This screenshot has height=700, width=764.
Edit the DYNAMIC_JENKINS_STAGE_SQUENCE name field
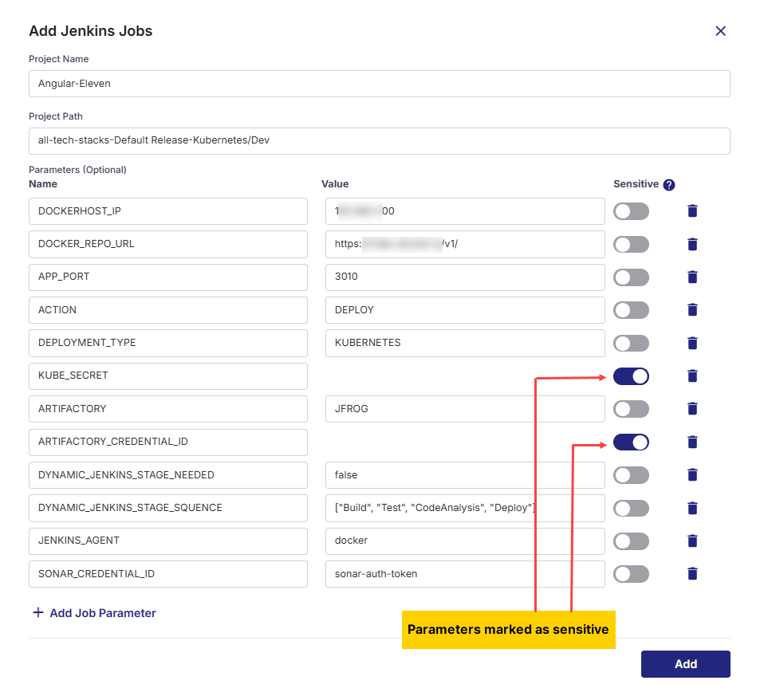(168, 509)
